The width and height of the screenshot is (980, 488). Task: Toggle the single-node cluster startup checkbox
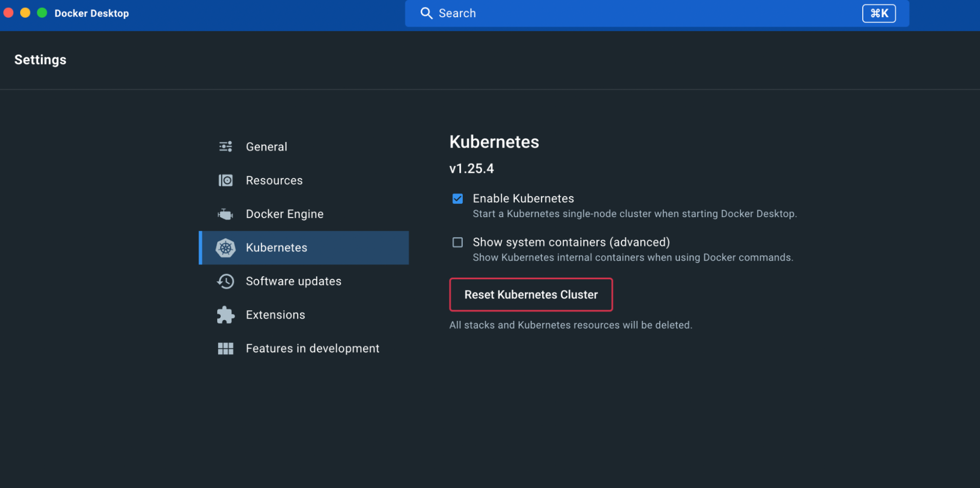[x=457, y=198]
